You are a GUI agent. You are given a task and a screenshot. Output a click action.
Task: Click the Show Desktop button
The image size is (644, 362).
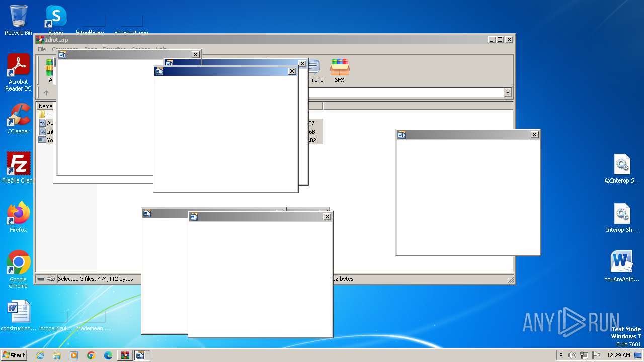[639, 355]
